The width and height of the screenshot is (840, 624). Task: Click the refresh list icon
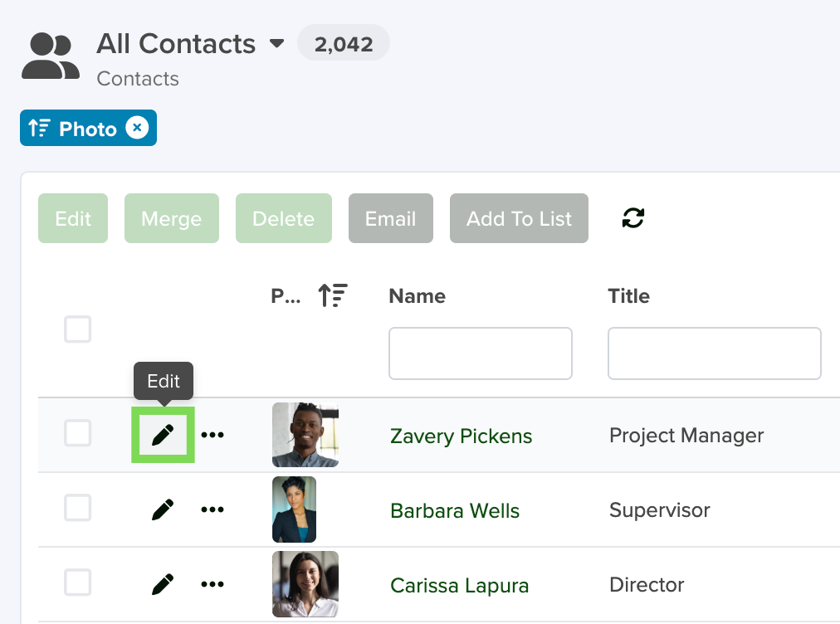point(632,218)
